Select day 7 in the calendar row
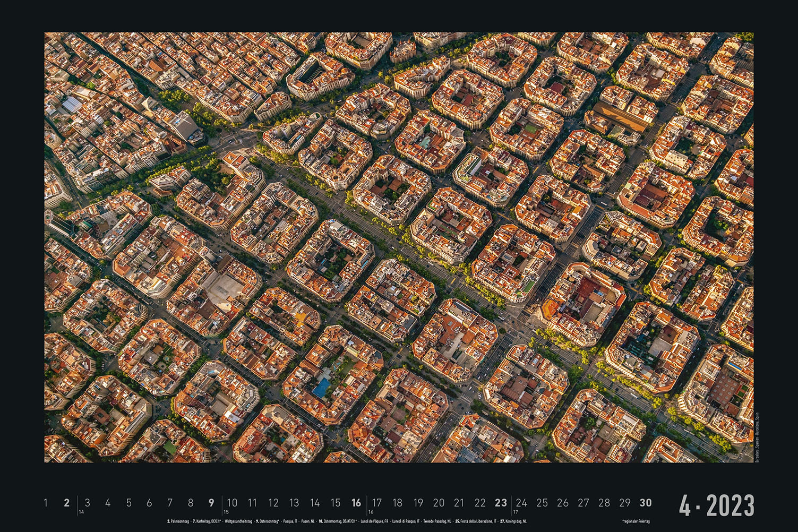798x532 pixels. point(170,502)
